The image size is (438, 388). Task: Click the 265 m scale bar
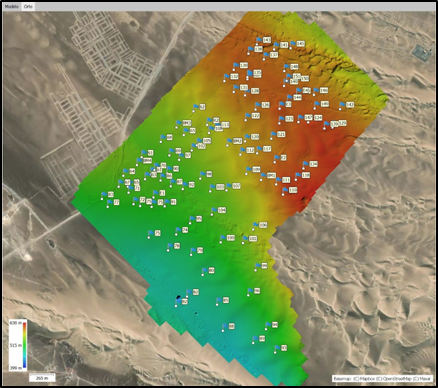click(x=42, y=378)
